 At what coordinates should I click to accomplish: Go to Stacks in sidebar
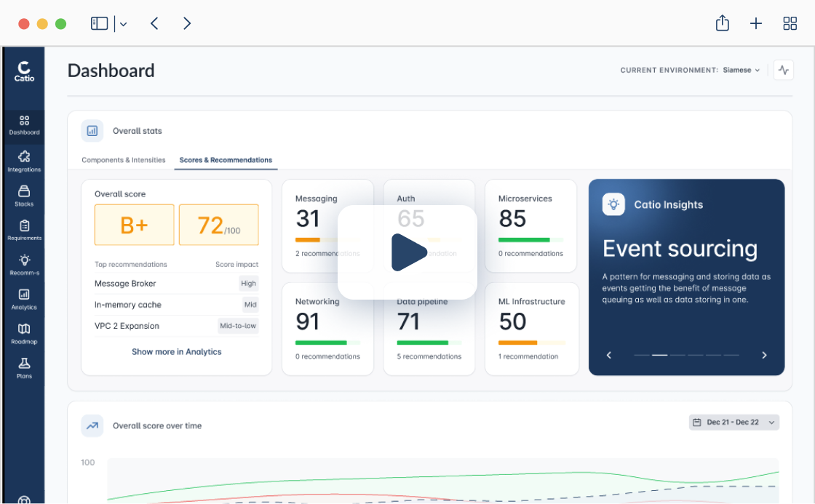click(24, 196)
